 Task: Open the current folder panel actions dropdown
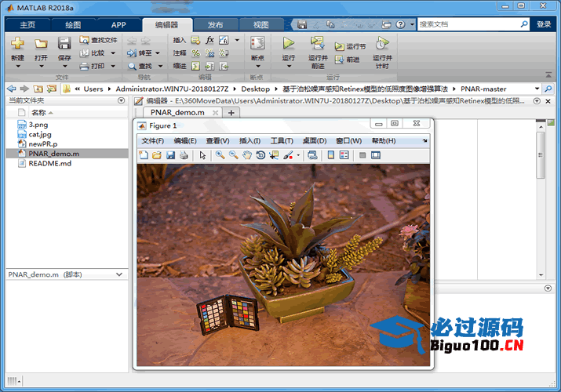pos(121,100)
